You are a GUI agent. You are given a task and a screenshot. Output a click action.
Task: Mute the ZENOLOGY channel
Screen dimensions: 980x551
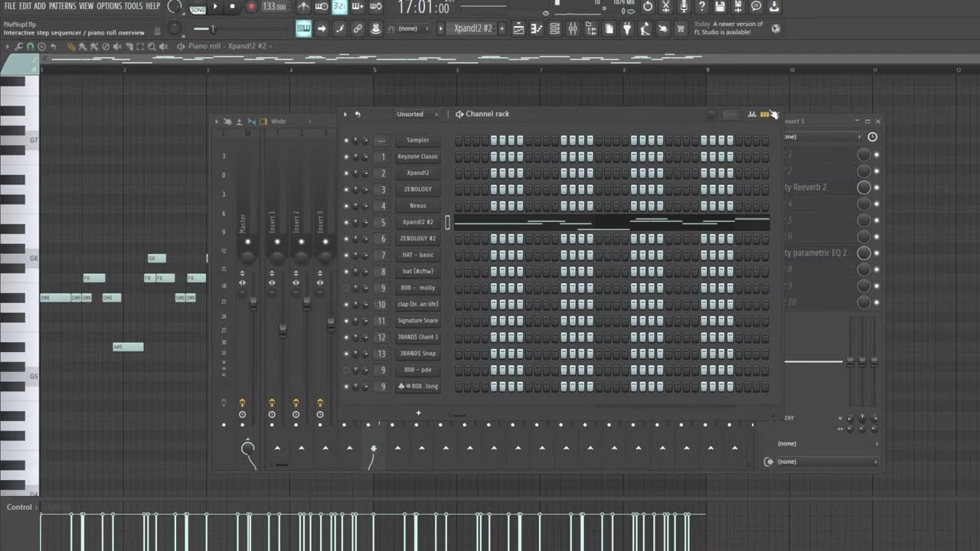point(346,190)
